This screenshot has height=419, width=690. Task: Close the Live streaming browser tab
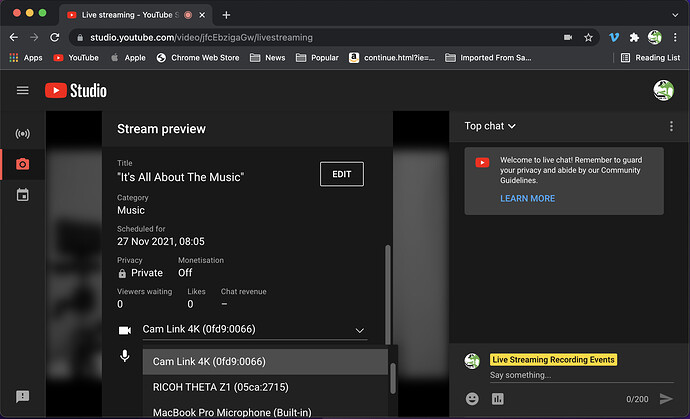tap(202, 15)
